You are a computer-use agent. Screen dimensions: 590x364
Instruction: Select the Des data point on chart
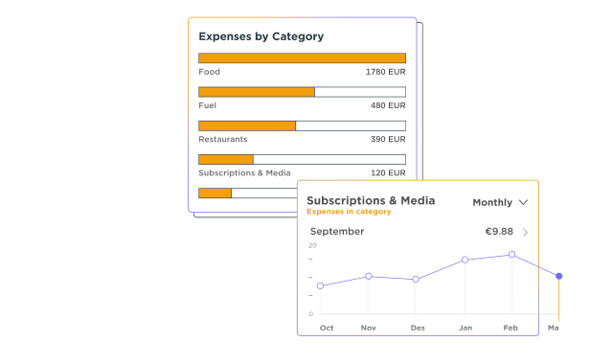point(416,280)
